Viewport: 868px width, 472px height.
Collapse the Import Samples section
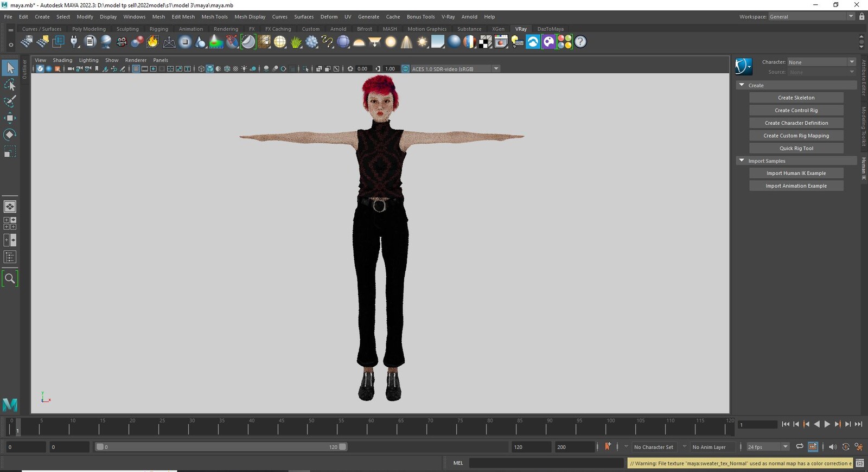coord(742,161)
